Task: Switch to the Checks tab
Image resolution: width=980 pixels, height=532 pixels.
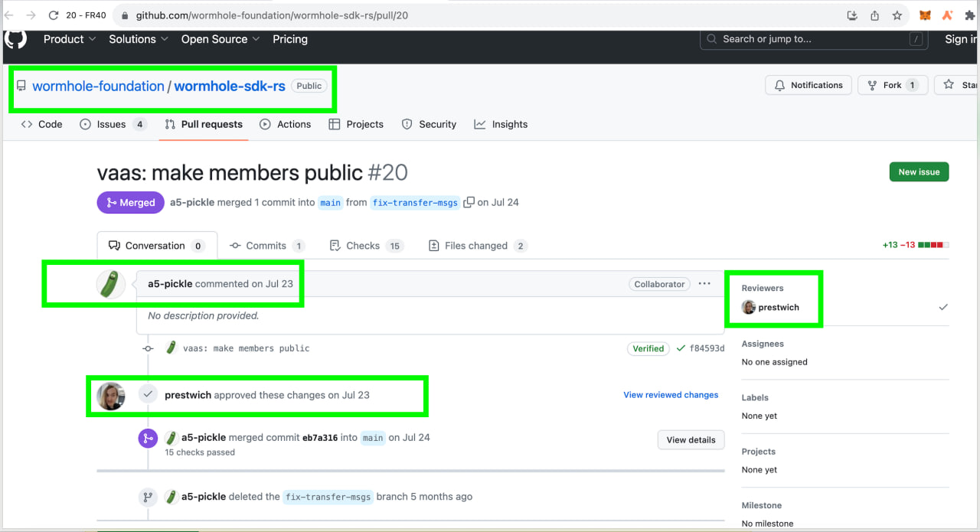Action: tap(366, 246)
